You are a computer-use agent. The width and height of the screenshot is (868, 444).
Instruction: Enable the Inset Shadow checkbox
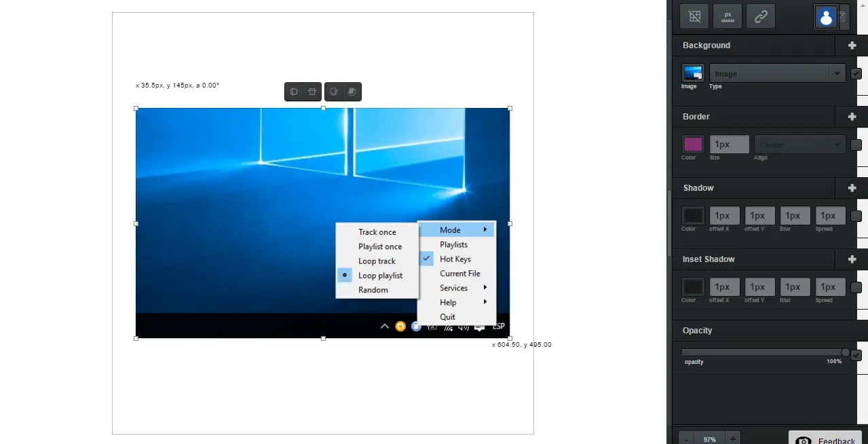[856, 287]
